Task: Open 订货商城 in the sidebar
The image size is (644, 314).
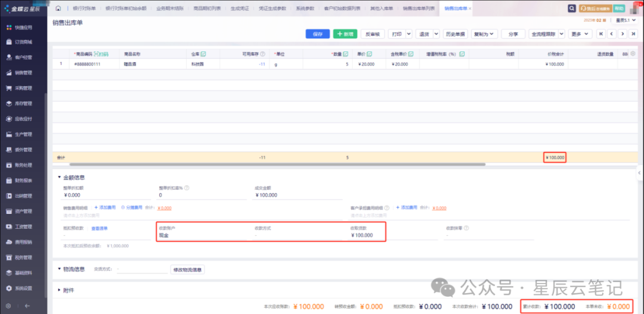Action: [23, 42]
